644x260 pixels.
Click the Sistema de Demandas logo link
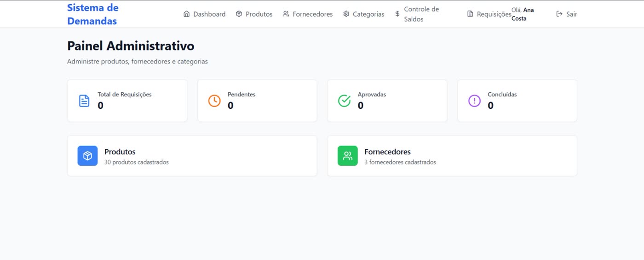[x=93, y=14]
